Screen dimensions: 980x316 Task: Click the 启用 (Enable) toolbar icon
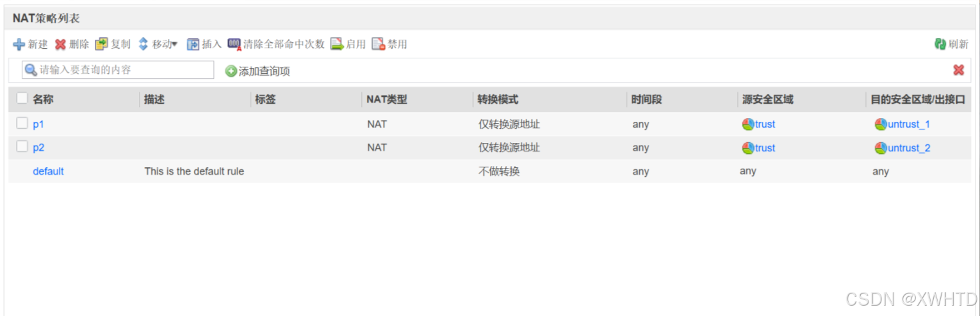coord(337,44)
